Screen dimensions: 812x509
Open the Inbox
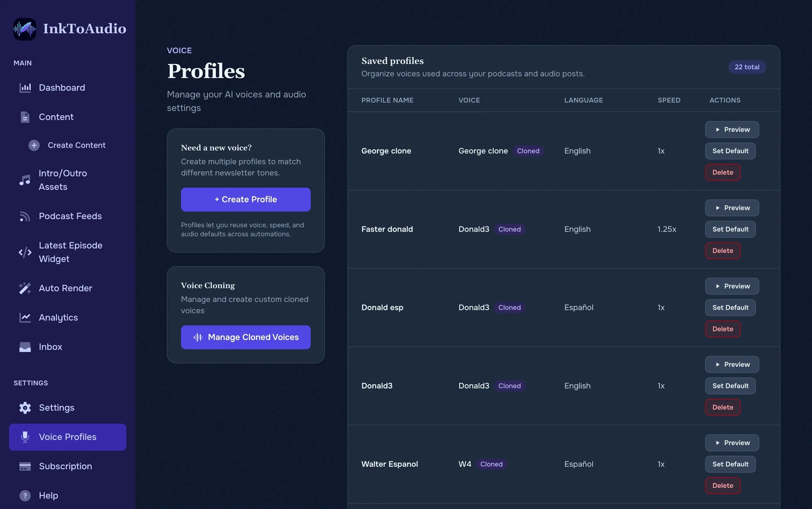tap(68, 347)
